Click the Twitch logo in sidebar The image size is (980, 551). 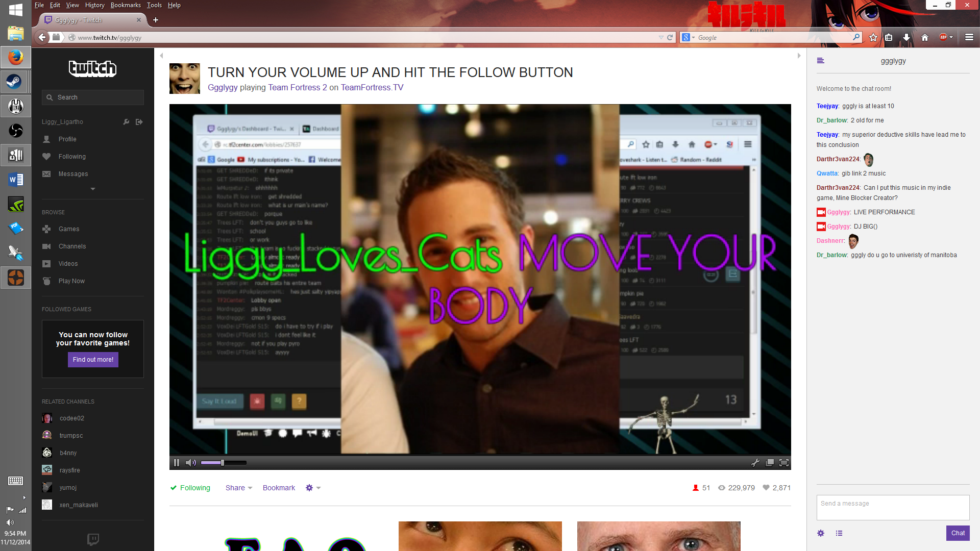(92, 68)
